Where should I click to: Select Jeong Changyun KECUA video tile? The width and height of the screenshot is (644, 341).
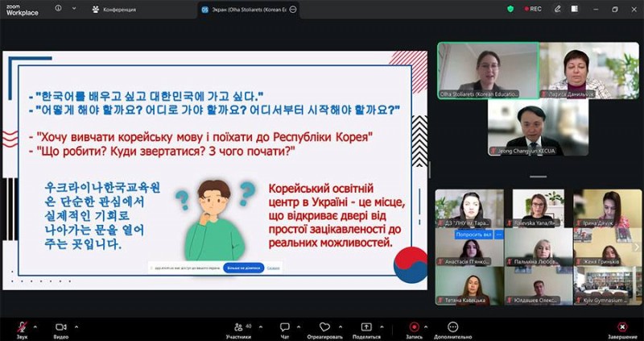[x=538, y=127]
